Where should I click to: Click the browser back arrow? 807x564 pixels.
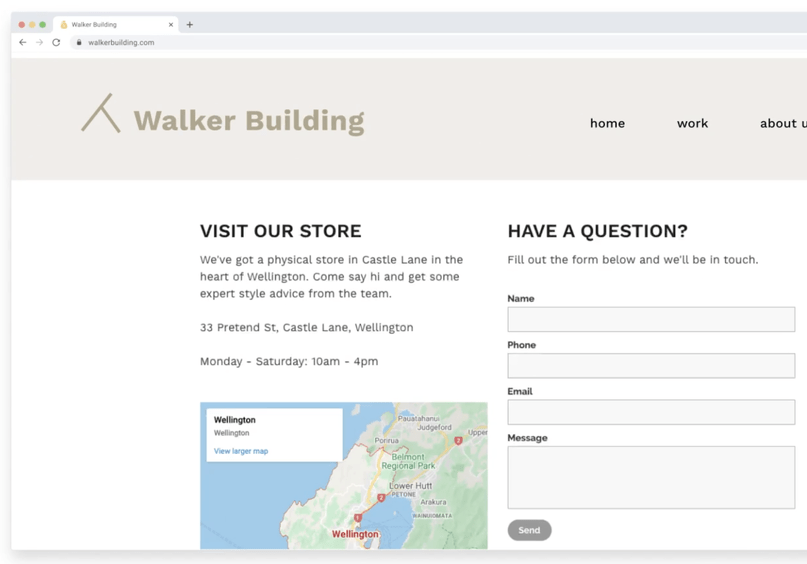click(23, 43)
